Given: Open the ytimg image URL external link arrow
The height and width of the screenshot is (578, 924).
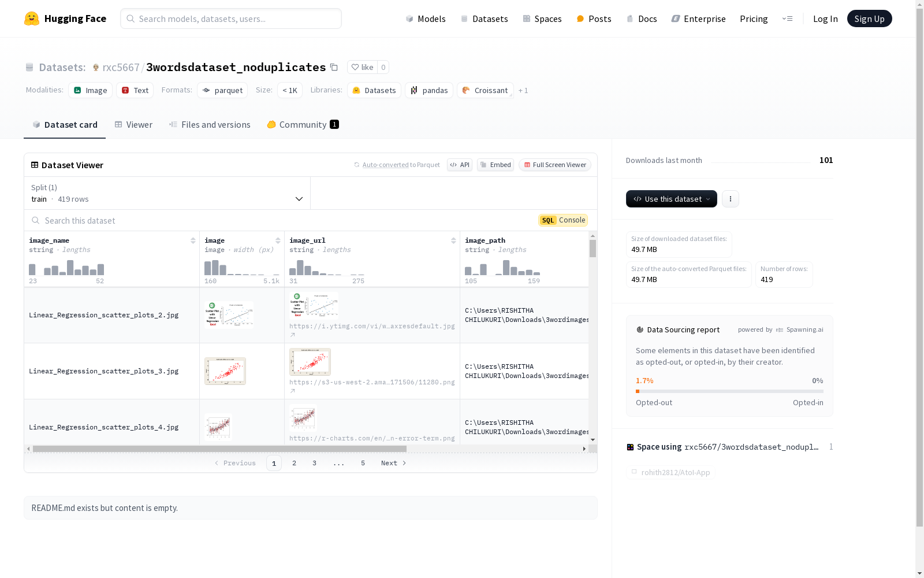Looking at the screenshot, I should click(293, 335).
